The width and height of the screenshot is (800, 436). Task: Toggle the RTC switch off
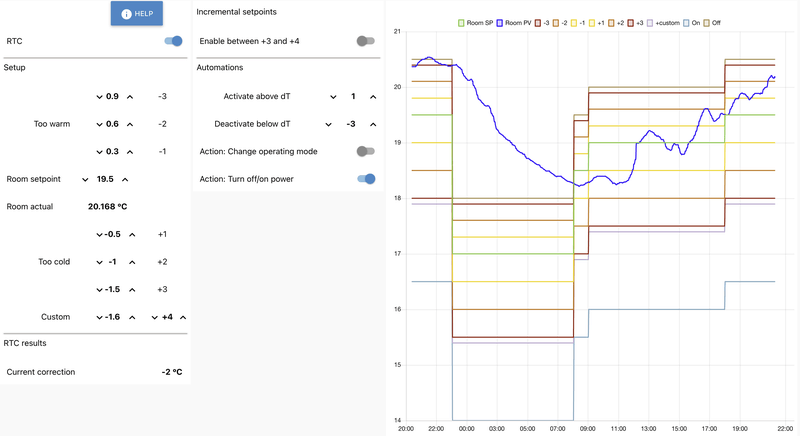coord(173,42)
